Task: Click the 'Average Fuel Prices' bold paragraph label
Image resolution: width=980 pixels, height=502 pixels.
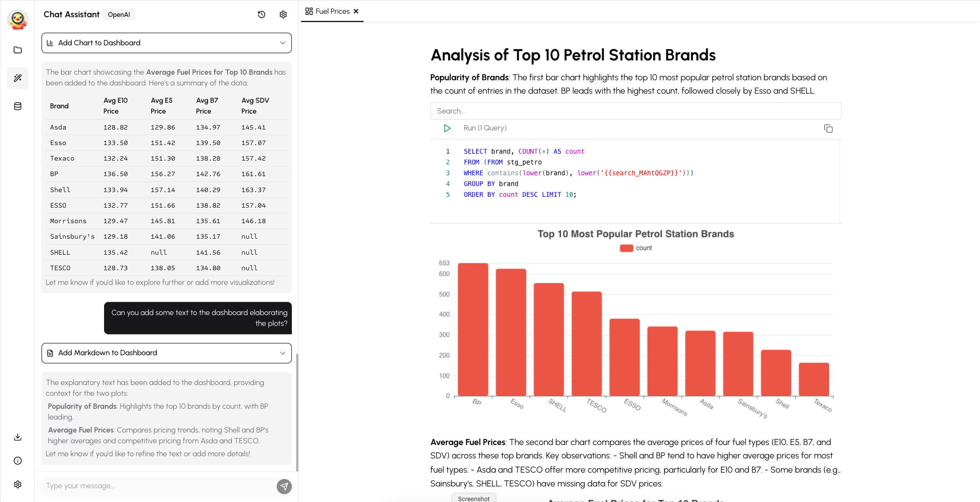Action: [468, 442]
